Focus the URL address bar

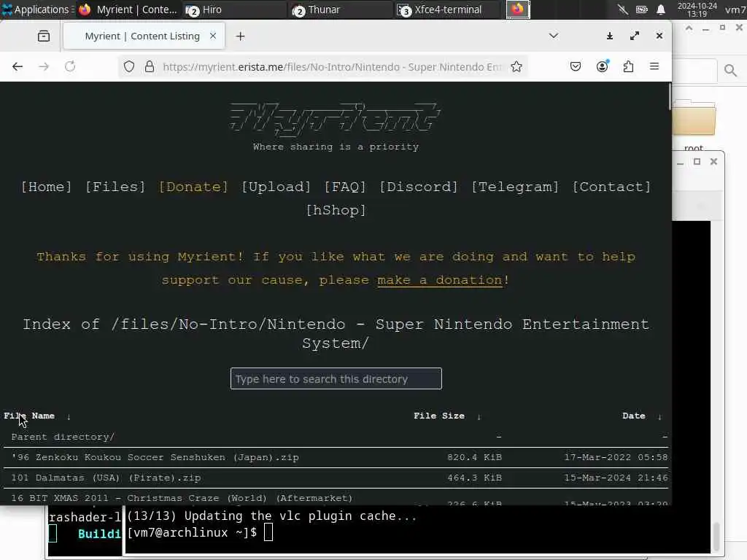[332, 66]
